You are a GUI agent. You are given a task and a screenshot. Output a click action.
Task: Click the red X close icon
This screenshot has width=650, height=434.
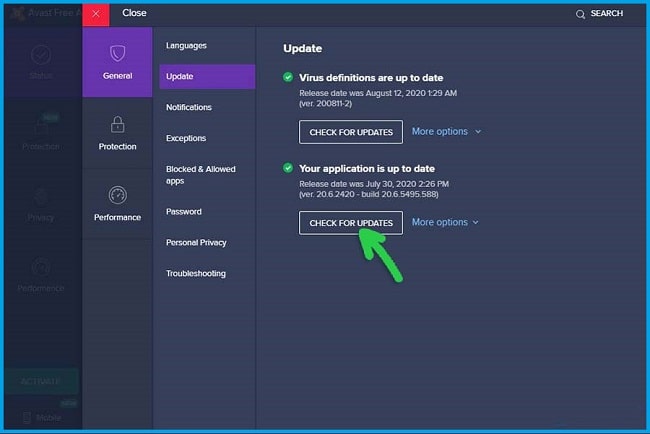(x=96, y=14)
